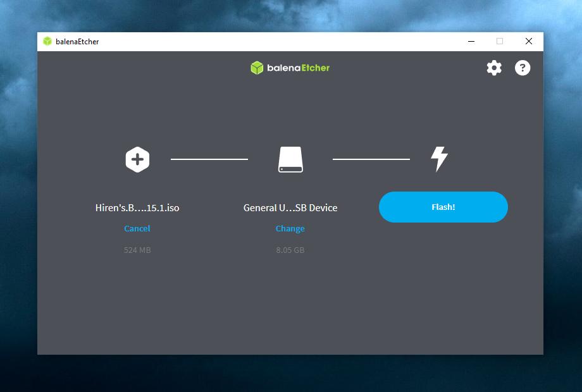
Task: Open the settings gear icon
Action: tap(494, 68)
